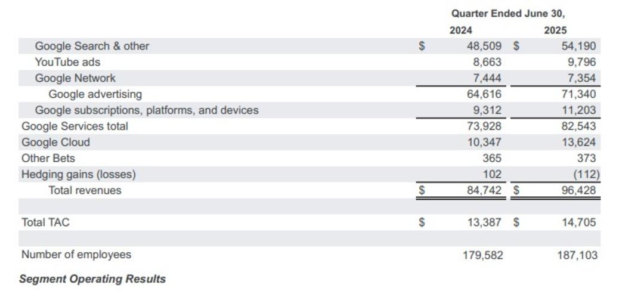Image resolution: width=644 pixels, height=297 pixels.
Task: Select the Number of employees label
Action: tap(76, 255)
